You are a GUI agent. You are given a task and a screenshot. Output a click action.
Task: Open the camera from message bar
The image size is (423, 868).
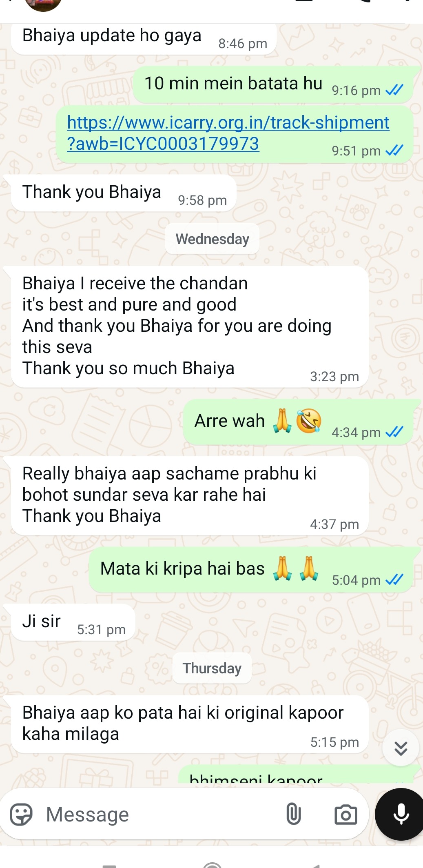pos(345,815)
